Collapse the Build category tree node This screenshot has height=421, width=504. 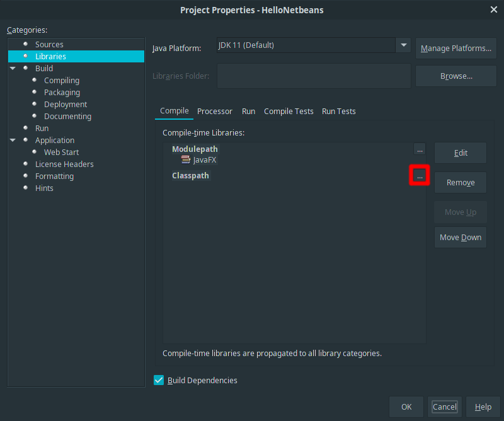[13, 68]
